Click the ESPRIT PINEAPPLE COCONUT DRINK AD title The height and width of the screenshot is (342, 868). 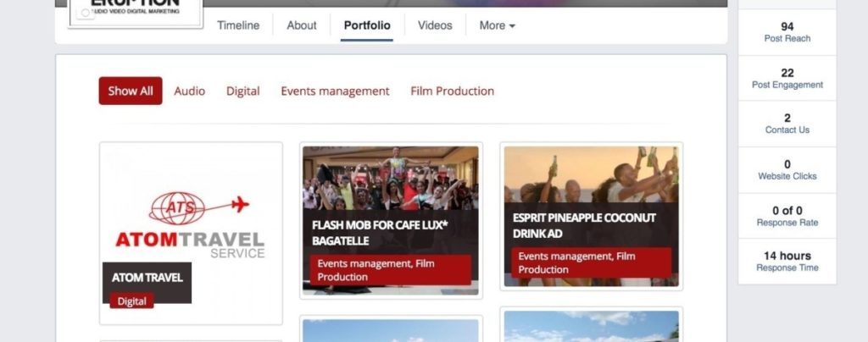[584, 225]
